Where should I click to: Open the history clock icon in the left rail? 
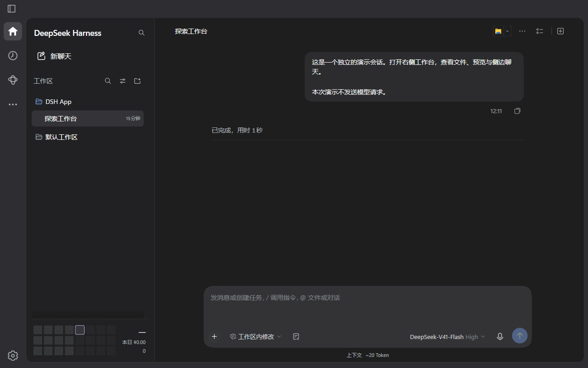13,56
